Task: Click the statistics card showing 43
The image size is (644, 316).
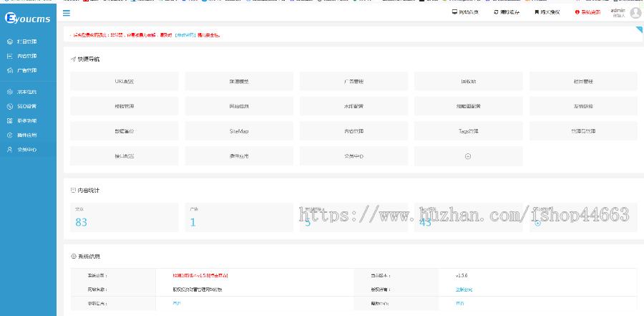Action: point(468,217)
